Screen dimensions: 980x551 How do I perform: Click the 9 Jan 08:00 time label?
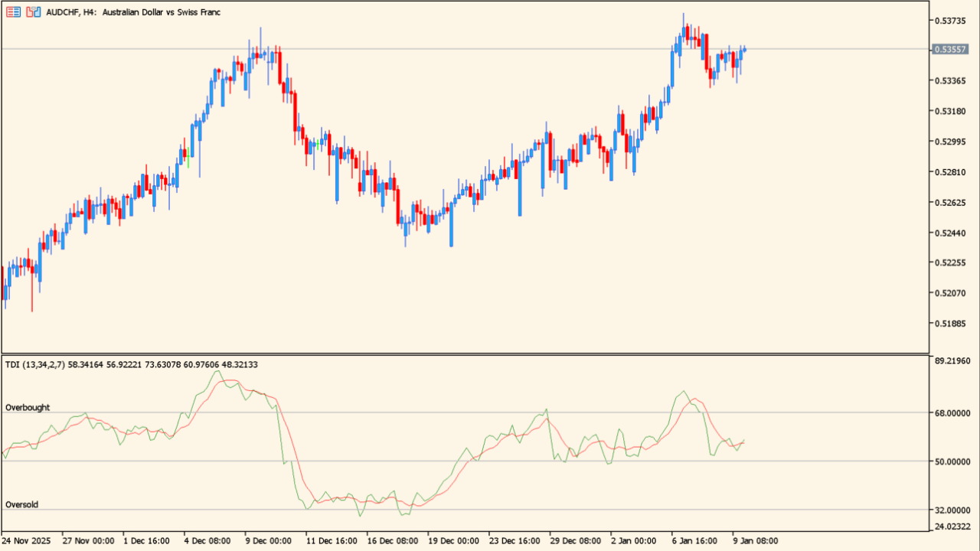(755, 540)
